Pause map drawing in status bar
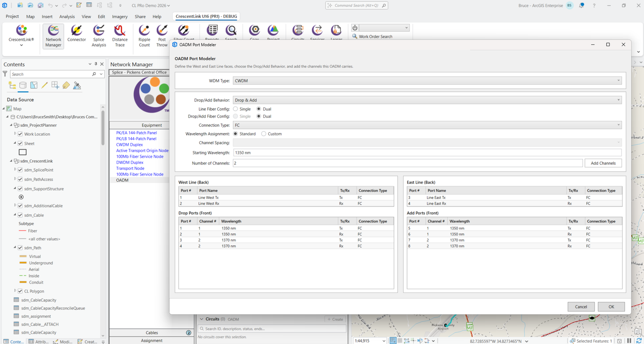644x344 pixels. tap(629, 341)
